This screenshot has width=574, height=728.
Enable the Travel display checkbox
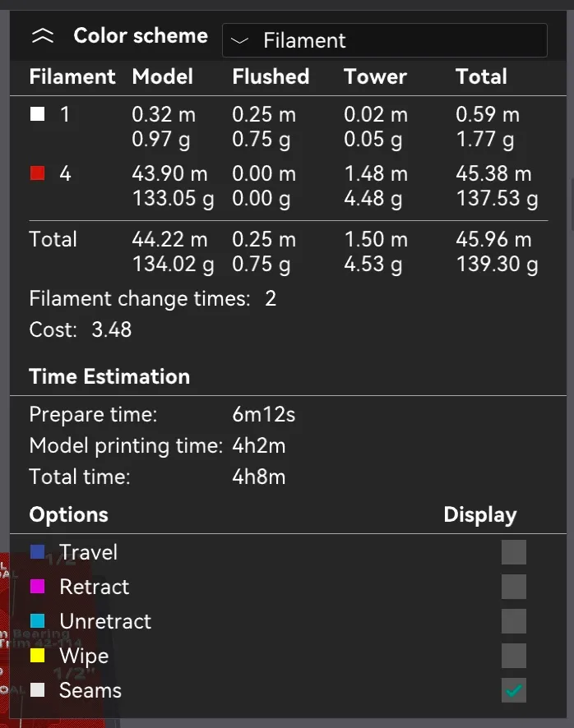point(514,552)
